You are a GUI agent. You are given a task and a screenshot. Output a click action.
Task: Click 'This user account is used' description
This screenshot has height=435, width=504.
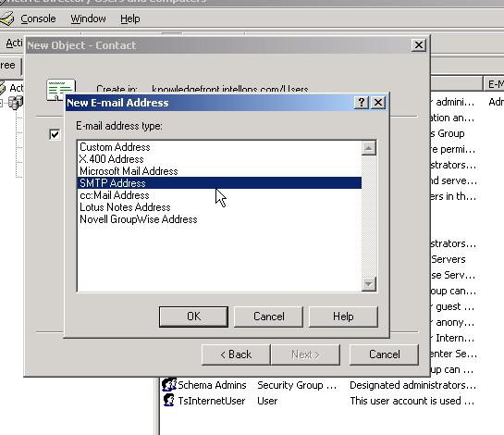click(x=412, y=401)
